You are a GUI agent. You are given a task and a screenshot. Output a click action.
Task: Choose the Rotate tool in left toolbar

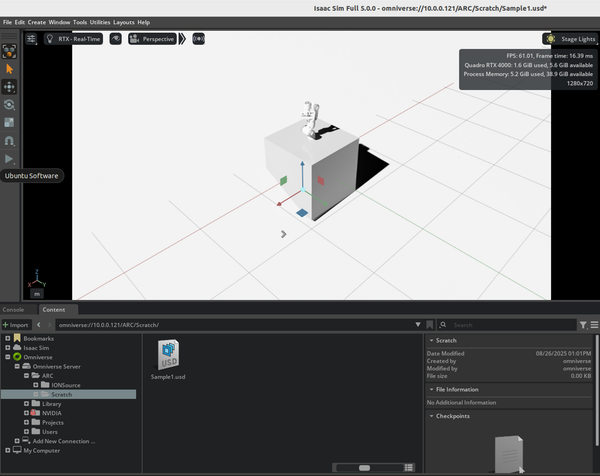[10, 105]
